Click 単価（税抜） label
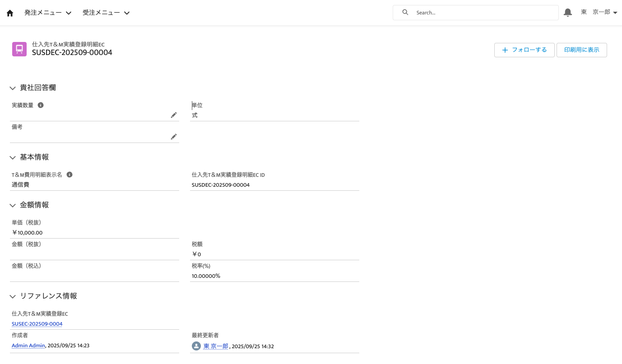 tap(27, 222)
